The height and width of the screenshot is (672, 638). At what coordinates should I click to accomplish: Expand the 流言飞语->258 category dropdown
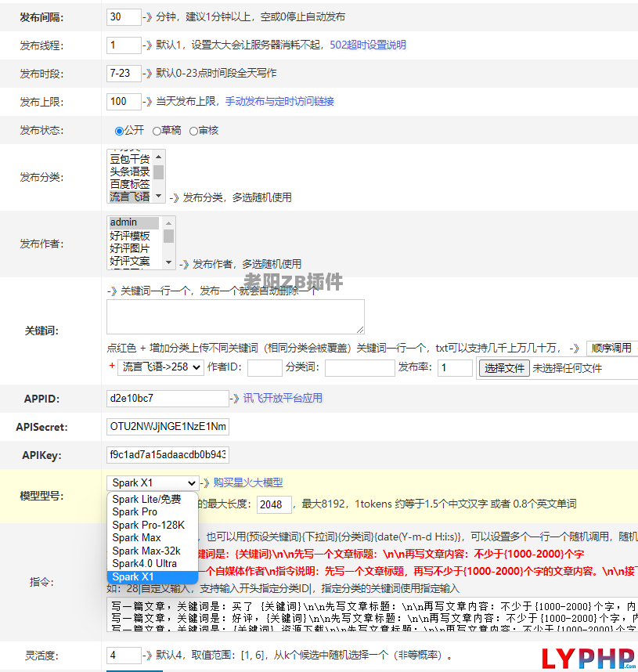160,367
